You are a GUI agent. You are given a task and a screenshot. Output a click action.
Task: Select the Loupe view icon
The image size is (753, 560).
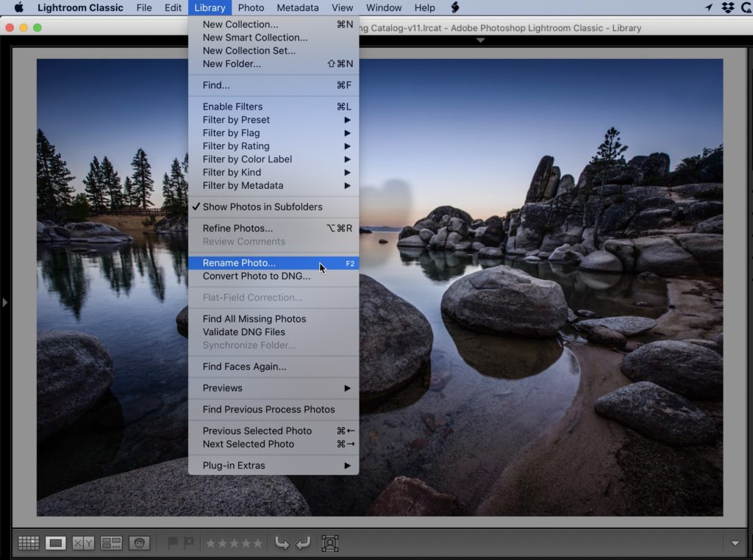55,543
